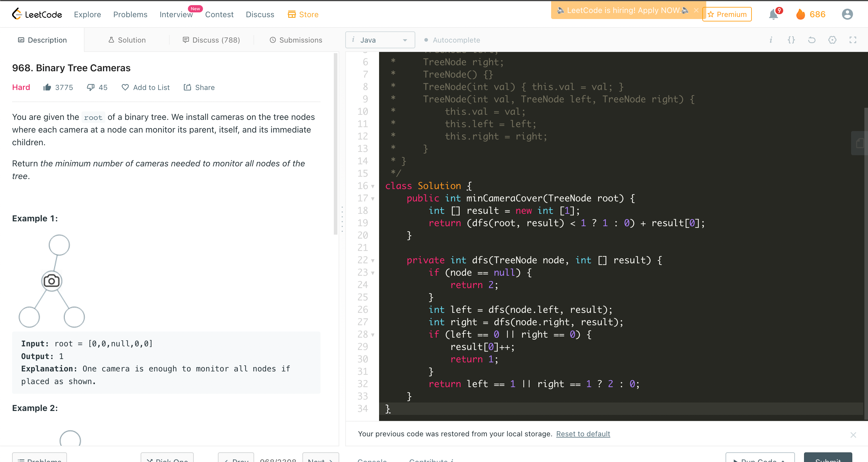Click the description panel vertical scrollbar
868x462 pixels.
tap(335, 143)
